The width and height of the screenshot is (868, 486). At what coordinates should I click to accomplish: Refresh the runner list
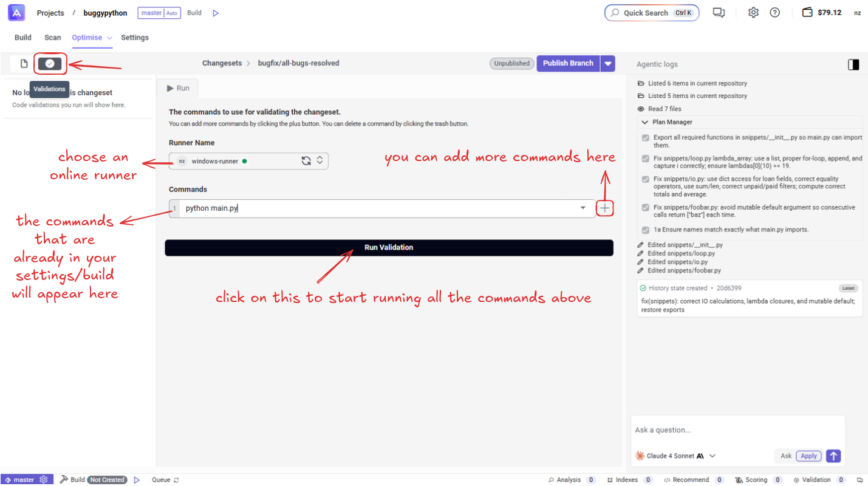[306, 161]
